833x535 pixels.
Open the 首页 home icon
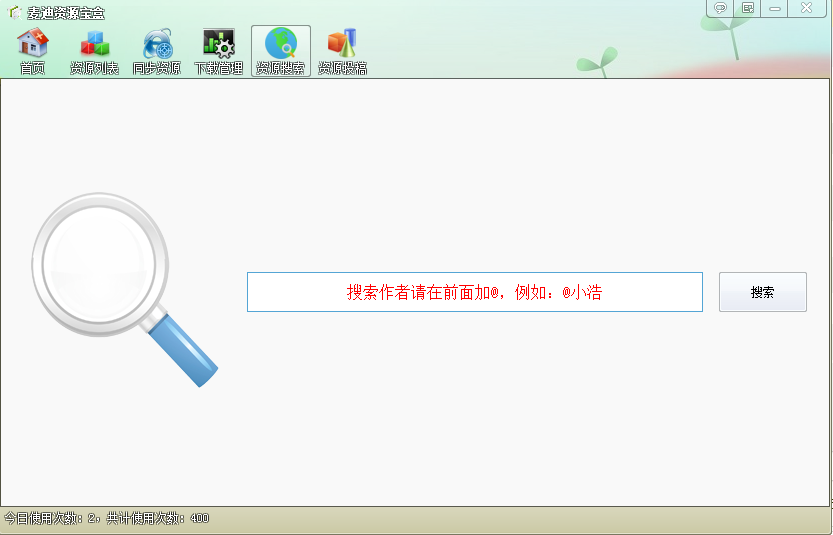click(x=32, y=52)
